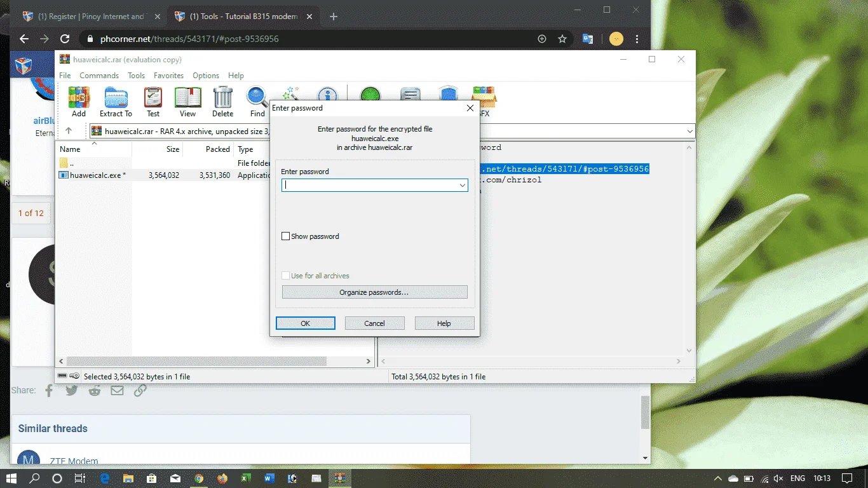Click the Chrome address bar URL

(189, 39)
